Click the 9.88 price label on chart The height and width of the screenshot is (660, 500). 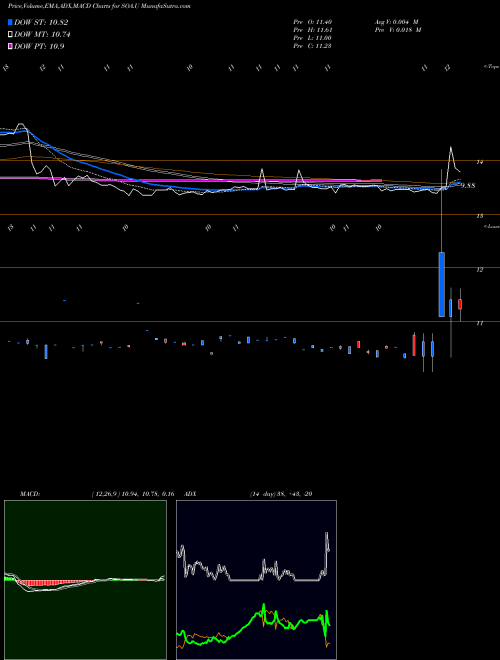click(x=468, y=185)
